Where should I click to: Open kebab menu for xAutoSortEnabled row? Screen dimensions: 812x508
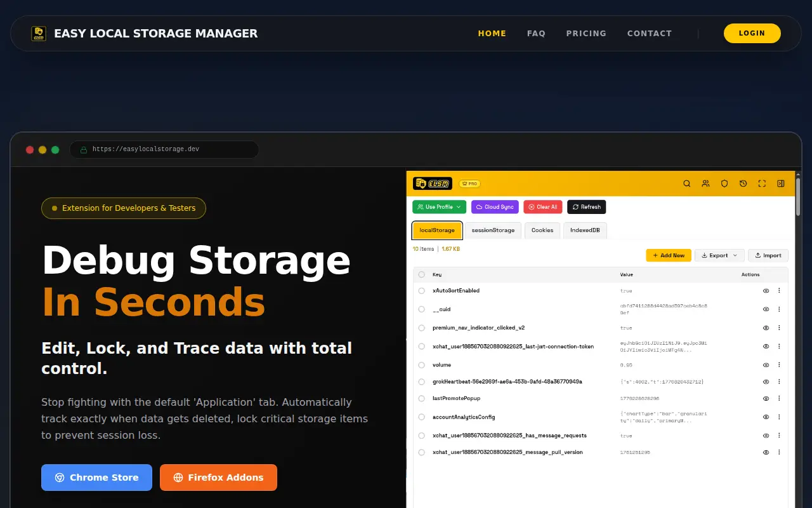pyautogui.click(x=779, y=291)
